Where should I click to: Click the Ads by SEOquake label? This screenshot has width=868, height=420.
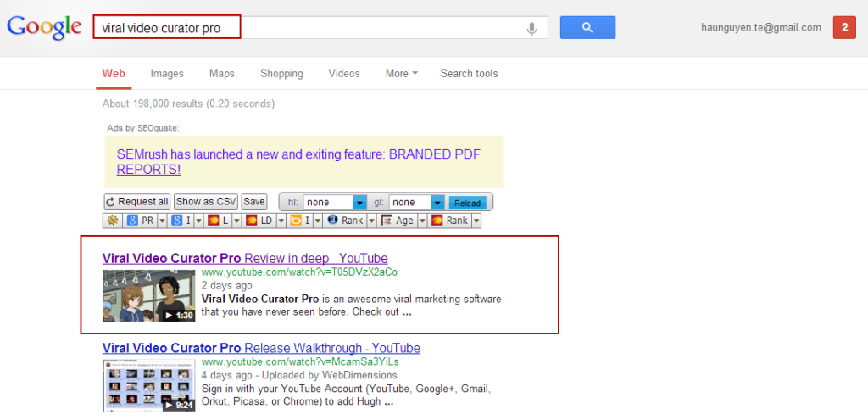143,128
